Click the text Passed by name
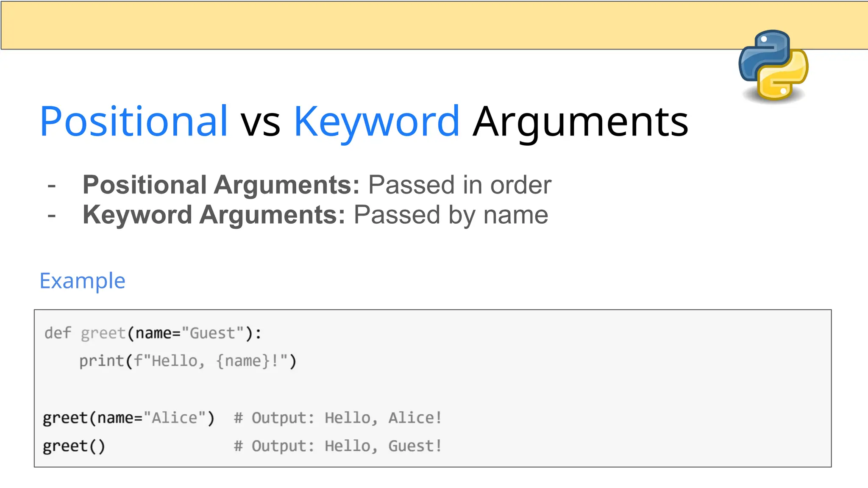The image size is (868, 488). (451, 215)
